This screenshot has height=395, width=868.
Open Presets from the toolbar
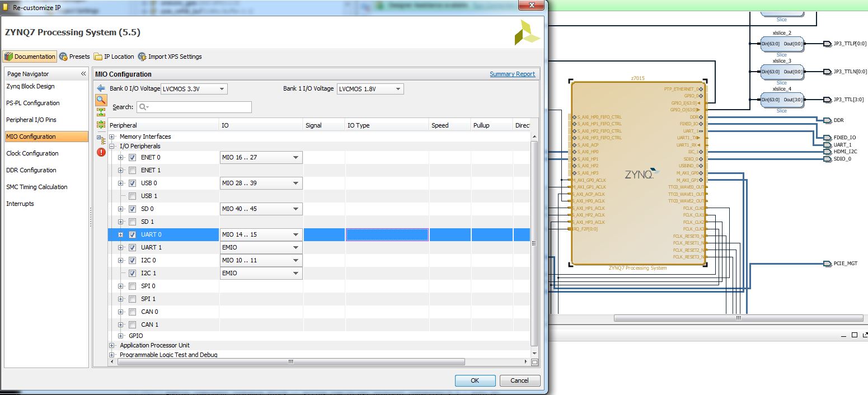(x=75, y=57)
